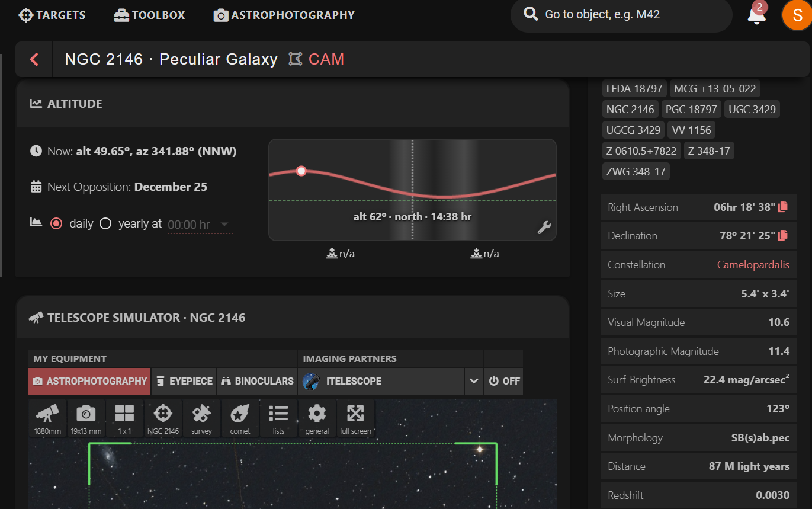Click the UGC 3429 catalog tag
This screenshot has width=812, height=509.
752,110
